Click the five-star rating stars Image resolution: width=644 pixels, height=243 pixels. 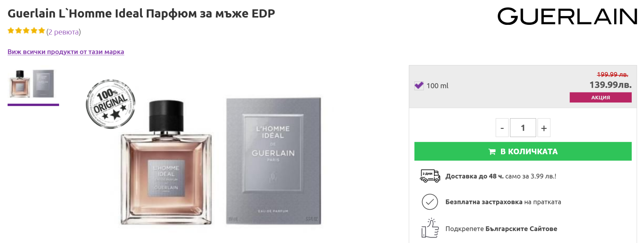[x=26, y=31]
